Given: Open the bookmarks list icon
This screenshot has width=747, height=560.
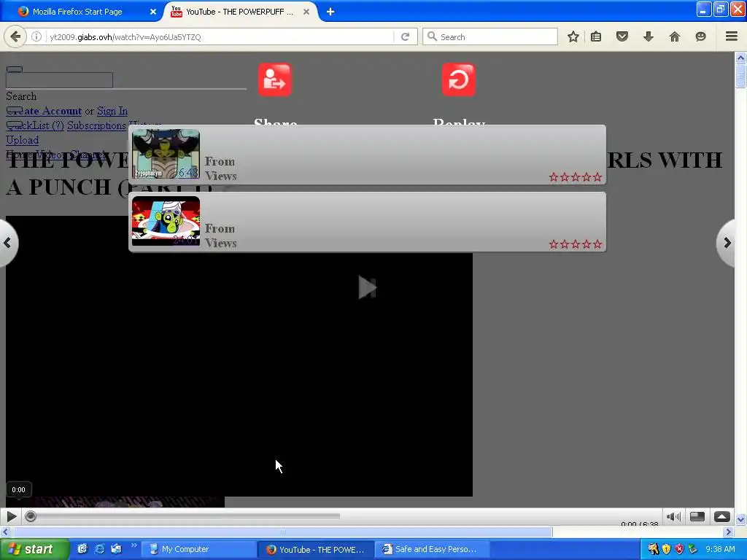Looking at the screenshot, I should (x=595, y=36).
